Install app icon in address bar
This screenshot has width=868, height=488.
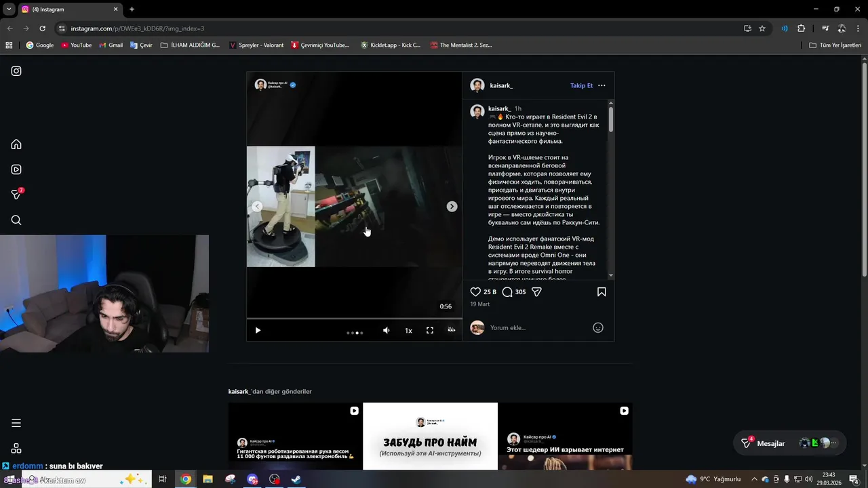coord(747,28)
